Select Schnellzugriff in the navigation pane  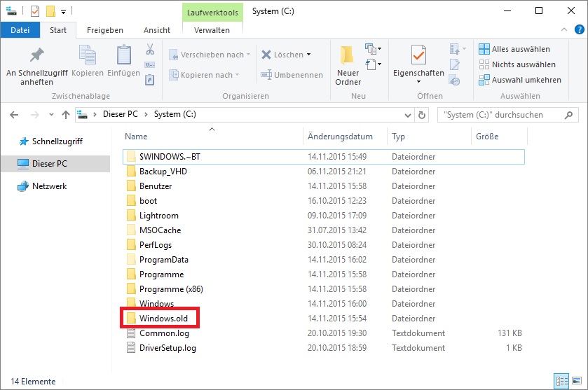click(x=57, y=141)
